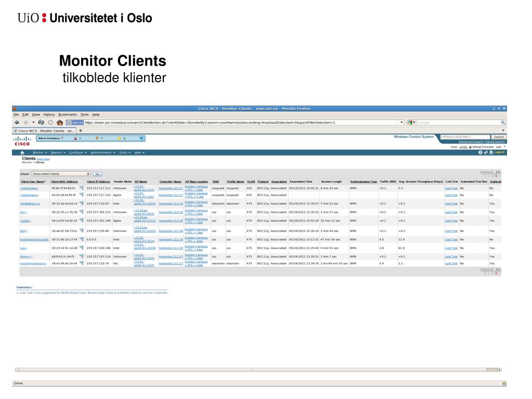Screen dimensions: 532x399
Task: Open the Saved Search link
Action: click(495, 142)
